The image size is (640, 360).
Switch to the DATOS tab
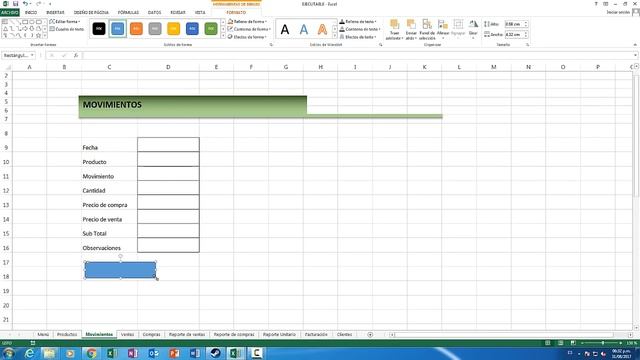click(x=155, y=13)
